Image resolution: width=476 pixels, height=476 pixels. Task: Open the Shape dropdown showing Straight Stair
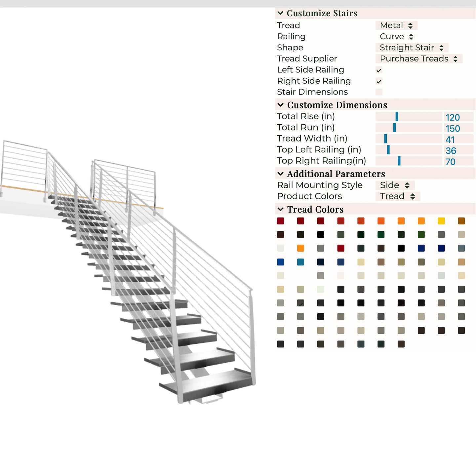tap(412, 48)
